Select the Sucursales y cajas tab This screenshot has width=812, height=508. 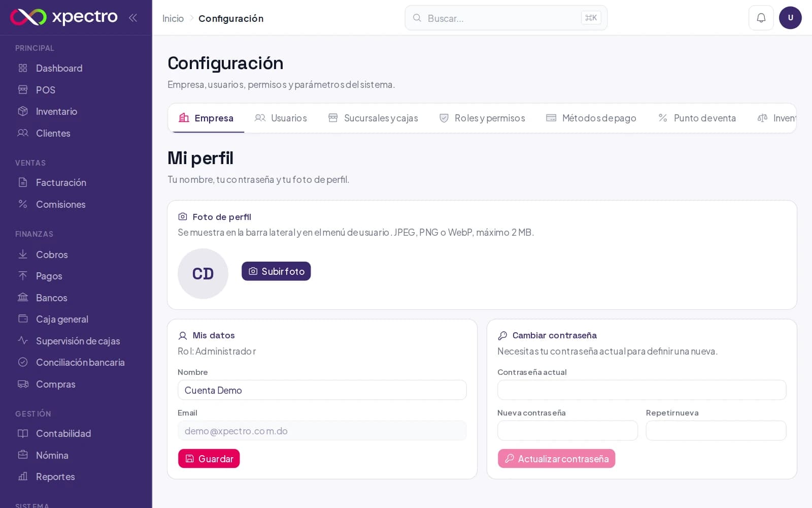(x=373, y=118)
